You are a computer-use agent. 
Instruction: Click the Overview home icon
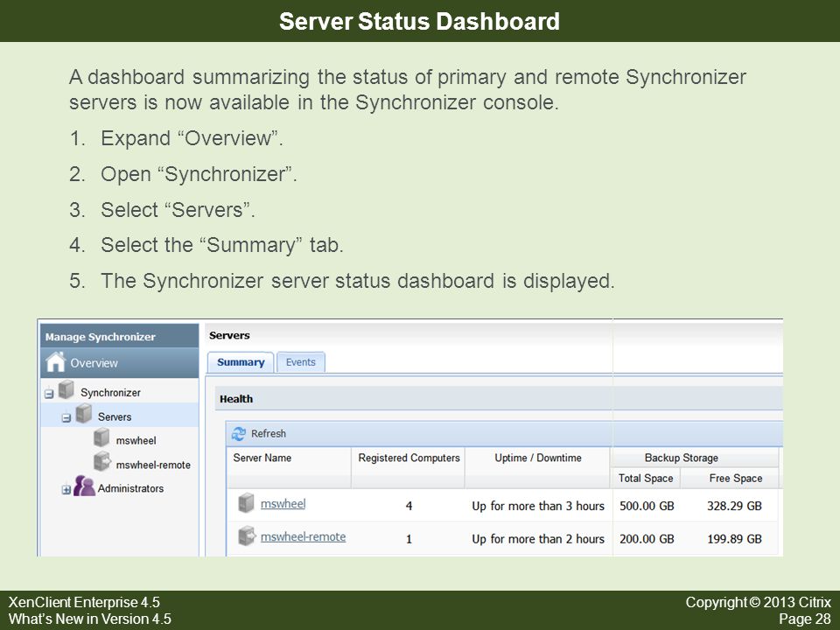[56, 362]
